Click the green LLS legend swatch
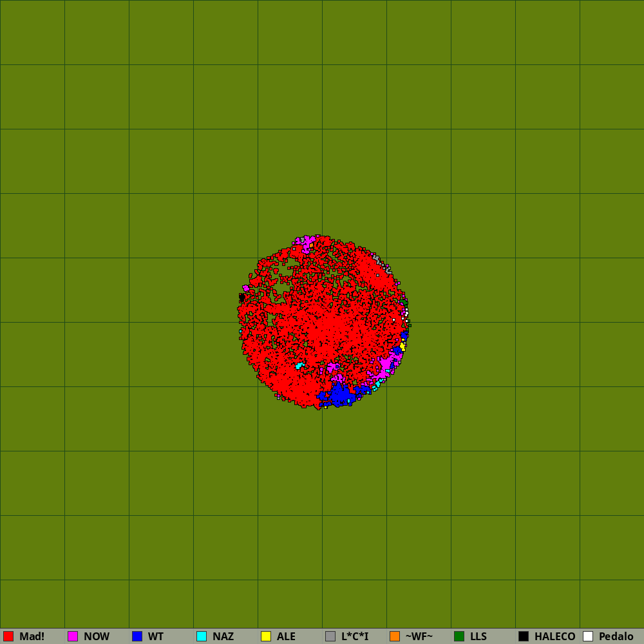 tap(459, 636)
